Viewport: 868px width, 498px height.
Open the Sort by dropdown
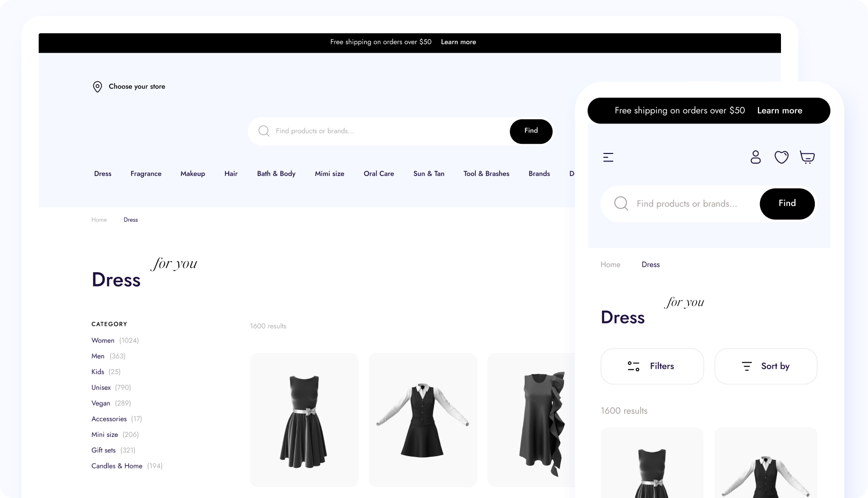765,366
